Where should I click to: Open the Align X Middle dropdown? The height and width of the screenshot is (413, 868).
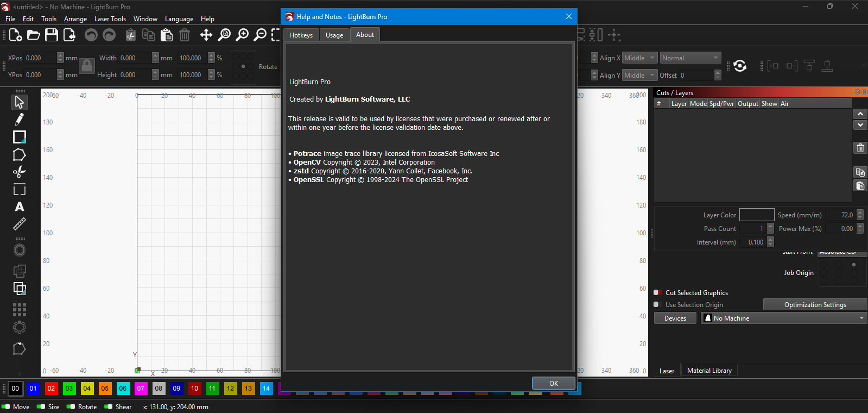[x=639, y=58]
